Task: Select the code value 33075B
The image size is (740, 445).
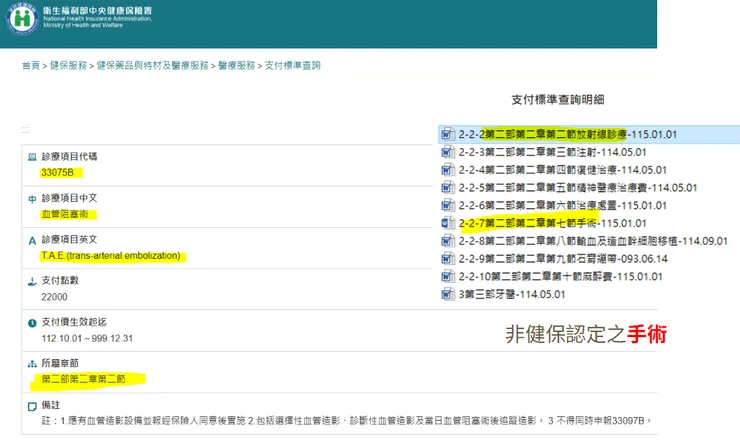Action: pyautogui.click(x=58, y=173)
